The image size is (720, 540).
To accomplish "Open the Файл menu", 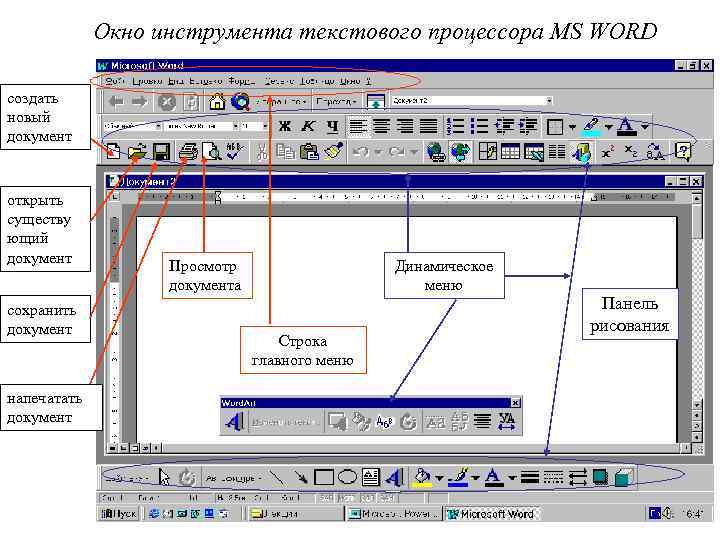I will click(115, 81).
